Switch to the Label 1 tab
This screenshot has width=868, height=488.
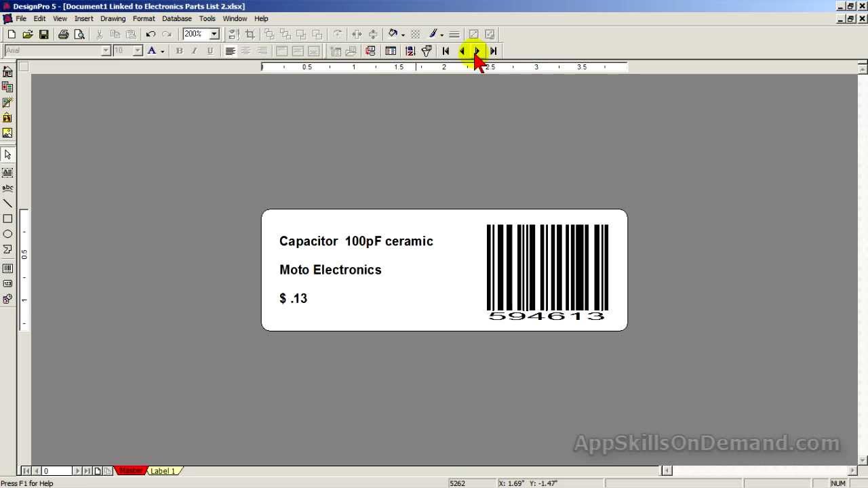[163, 471]
